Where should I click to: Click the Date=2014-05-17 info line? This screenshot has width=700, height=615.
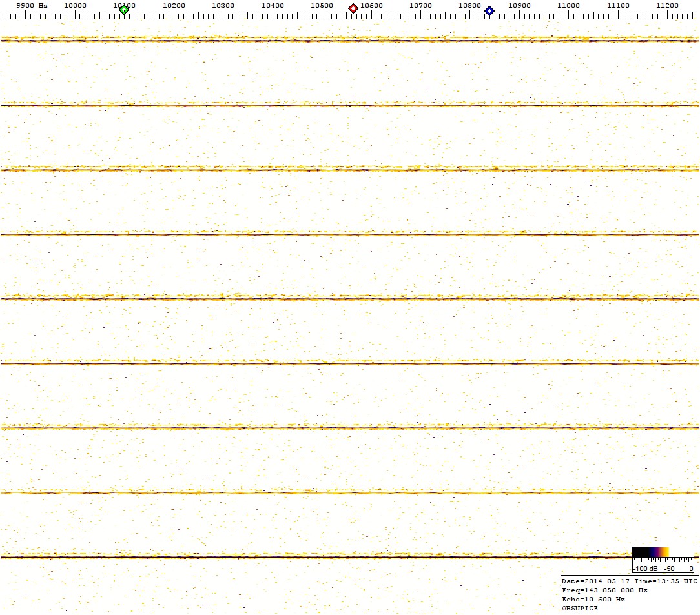(629, 581)
